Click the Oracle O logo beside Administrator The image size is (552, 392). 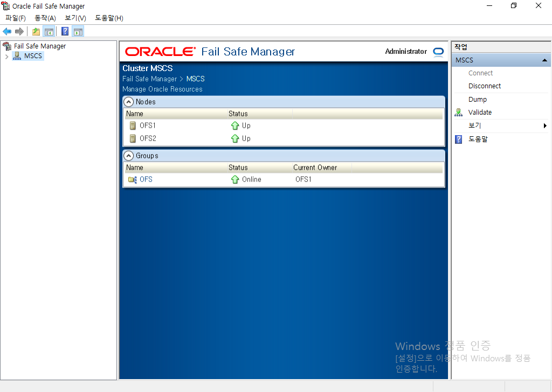click(x=438, y=52)
